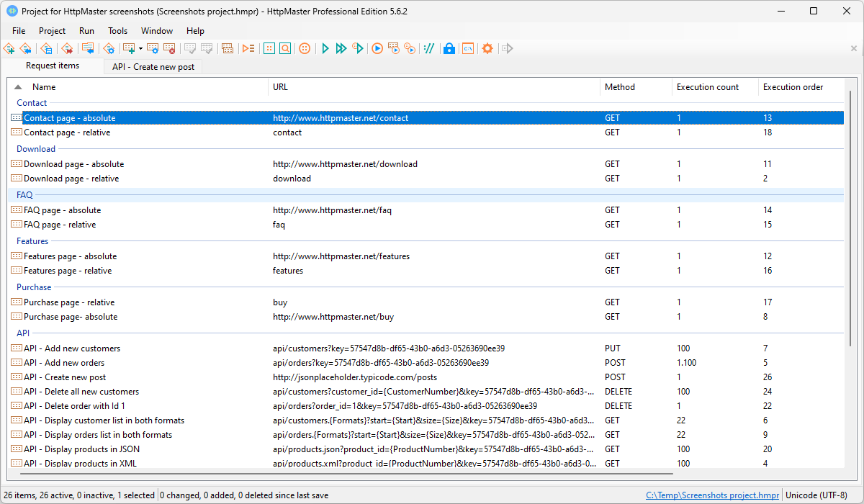This screenshot has height=504, width=864.
Task: Click the delete request item icon
Action: pyautogui.click(x=169, y=48)
